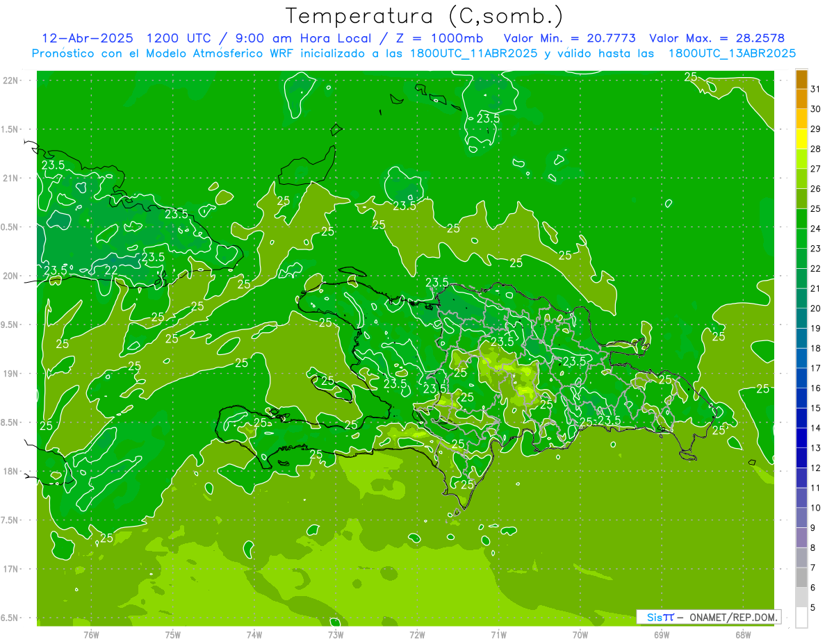Click the "21N" latitude axis label
This screenshot has width=834, height=644.
pos(10,179)
